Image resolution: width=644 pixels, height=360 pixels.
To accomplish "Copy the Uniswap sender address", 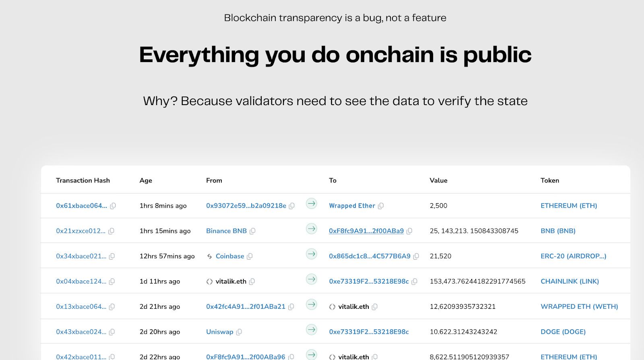I will (239, 332).
